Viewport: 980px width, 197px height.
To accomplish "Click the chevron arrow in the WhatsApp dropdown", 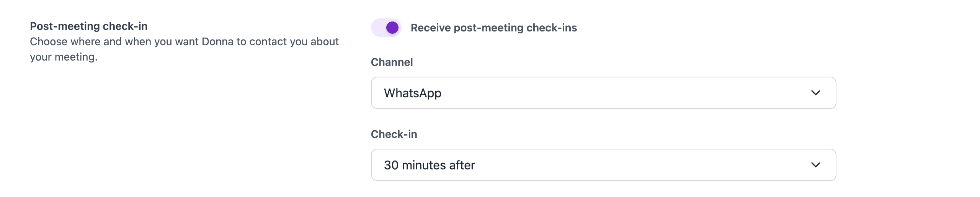I will point(815,93).
